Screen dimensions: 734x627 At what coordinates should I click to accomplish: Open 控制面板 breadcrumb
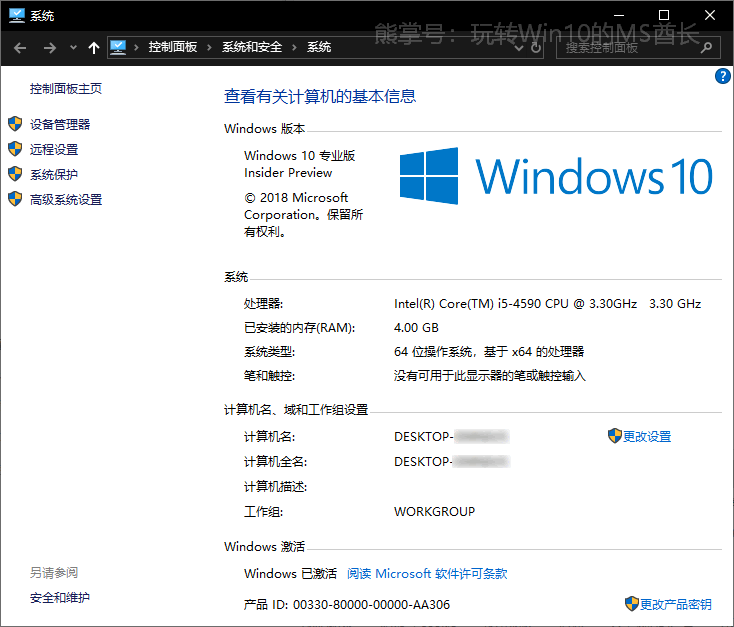[173, 47]
